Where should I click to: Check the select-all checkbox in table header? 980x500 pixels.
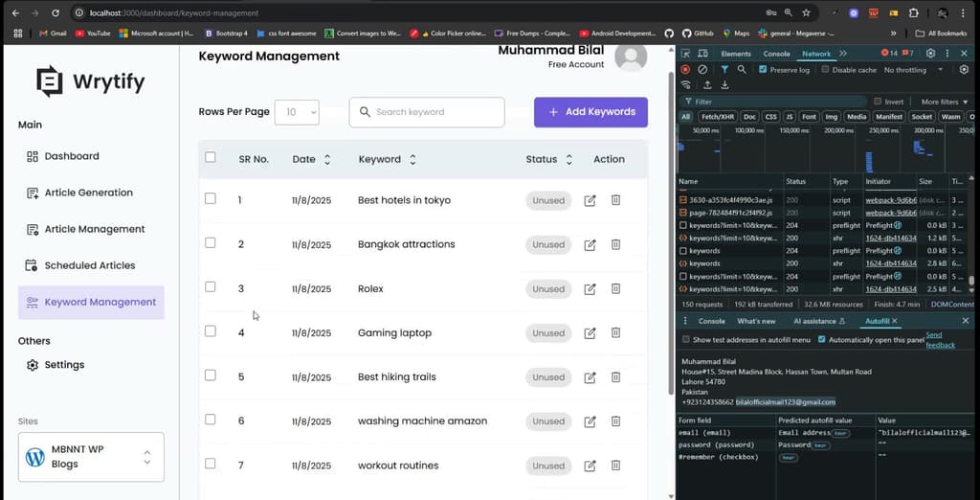pyautogui.click(x=211, y=158)
